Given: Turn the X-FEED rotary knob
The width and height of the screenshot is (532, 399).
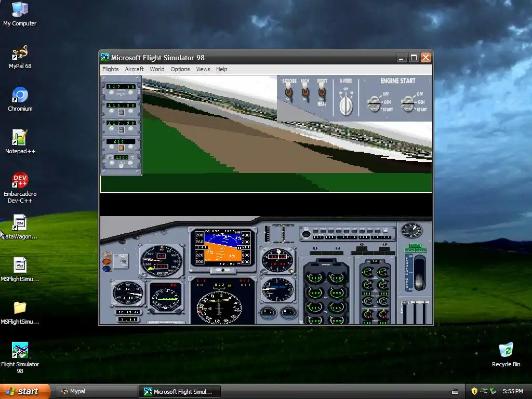Looking at the screenshot, I should [x=346, y=105].
